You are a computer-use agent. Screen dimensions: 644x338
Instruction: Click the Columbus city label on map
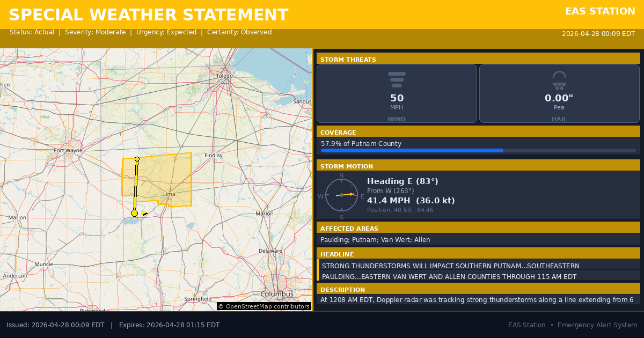point(277,294)
